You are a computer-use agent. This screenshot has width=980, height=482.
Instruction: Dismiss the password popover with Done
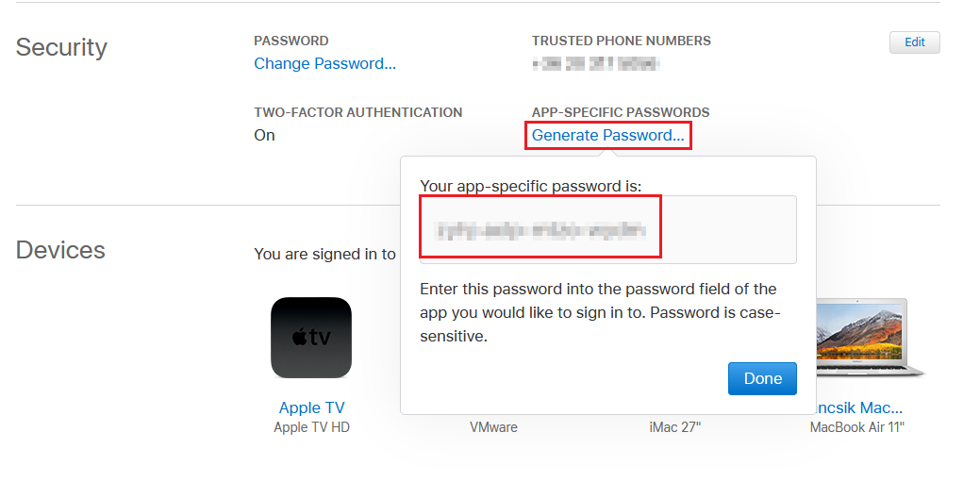tap(762, 379)
